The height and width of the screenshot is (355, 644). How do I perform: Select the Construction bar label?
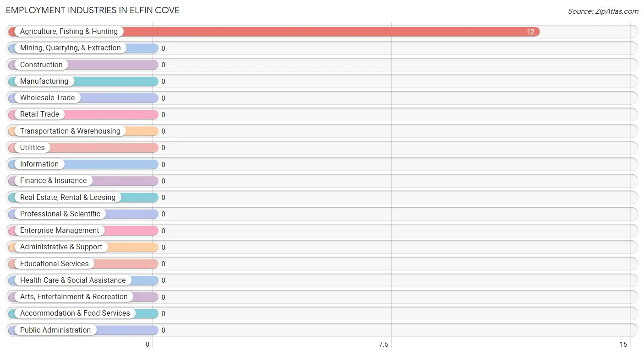pos(41,65)
